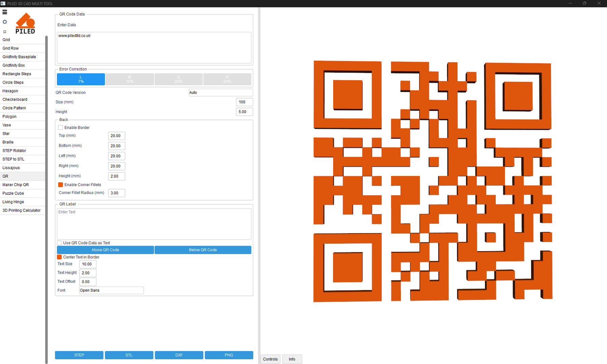The image size is (607, 364).
Task: Select Grid in the tool list
Action: pyautogui.click(x=23, y=40)
